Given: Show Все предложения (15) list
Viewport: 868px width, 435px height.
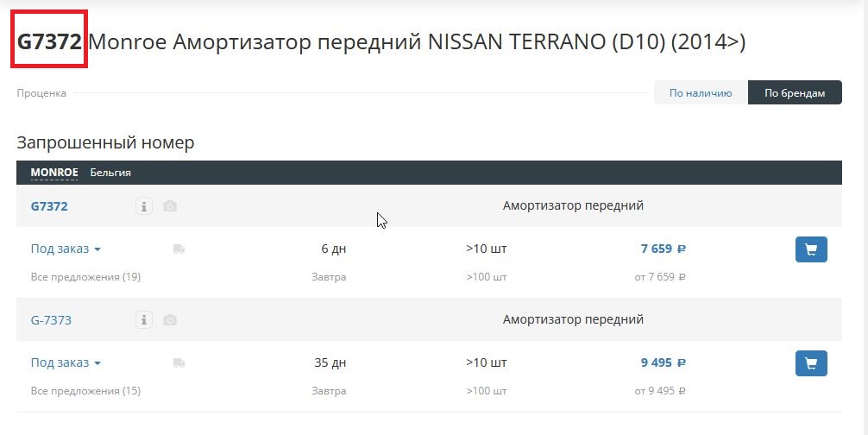Looking at the screenshot, I should click(85, 391).
